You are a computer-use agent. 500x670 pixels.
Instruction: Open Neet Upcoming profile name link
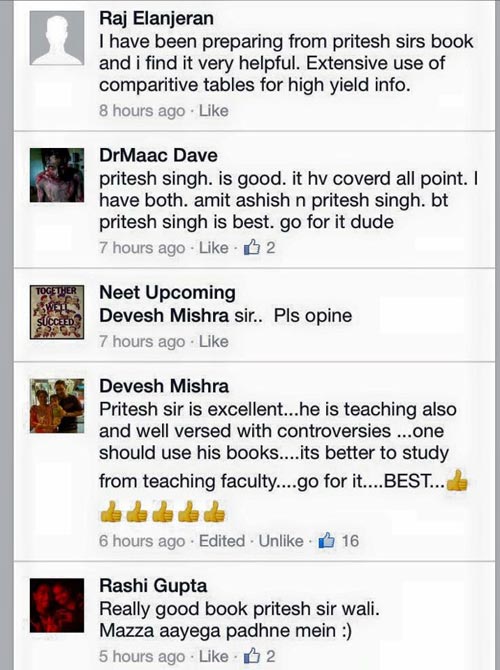[x=168, y=293]
